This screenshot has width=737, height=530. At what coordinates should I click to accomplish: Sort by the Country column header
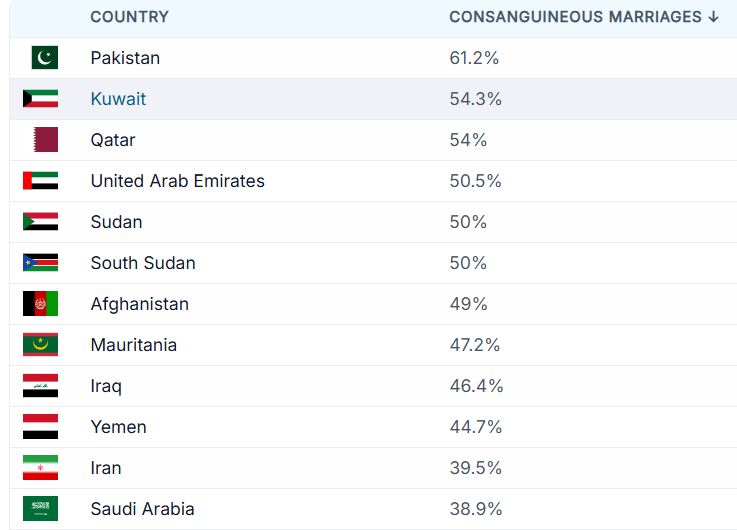129,17
